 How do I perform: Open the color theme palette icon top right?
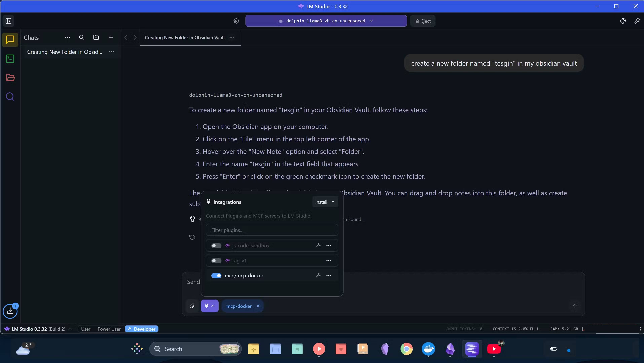[623, 21]
